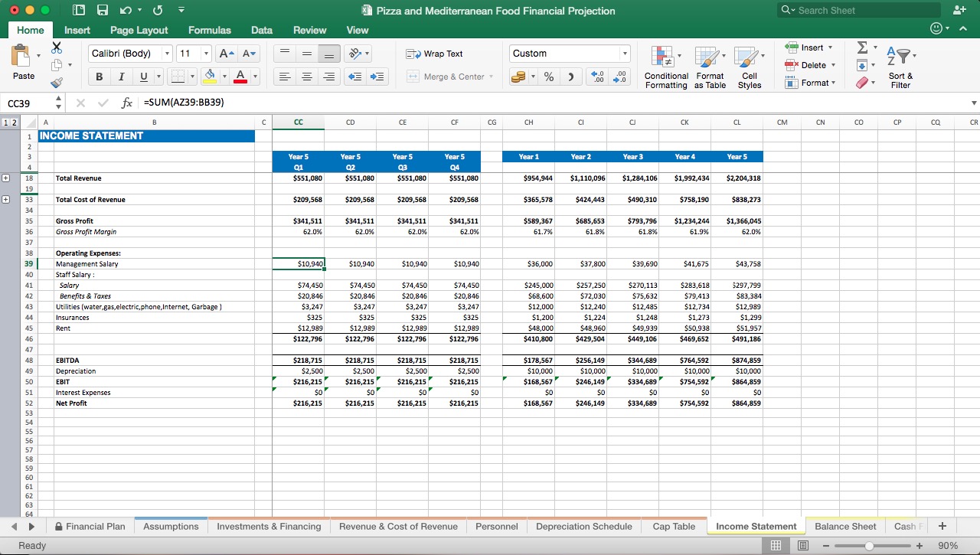
Task: Open the Data ribbon tab
Action: click(262, 30)
